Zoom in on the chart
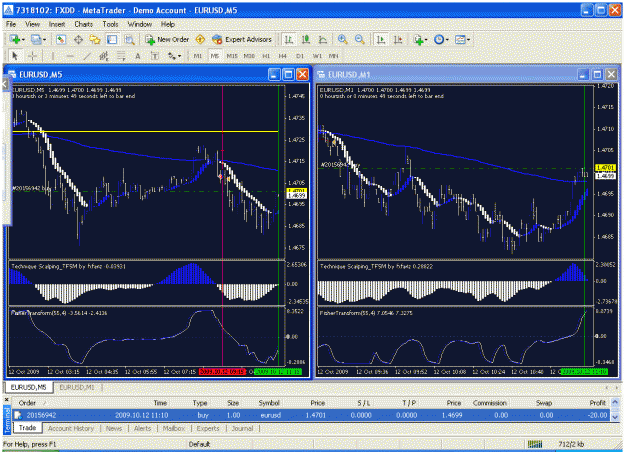This screenshot has height=452, width=625. [x=342, y=39]
